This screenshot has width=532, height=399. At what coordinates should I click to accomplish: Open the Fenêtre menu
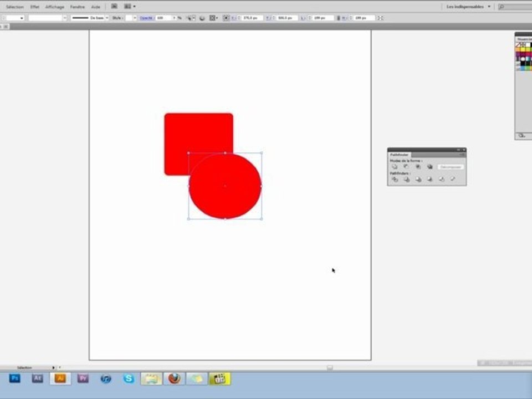(78, 7)
